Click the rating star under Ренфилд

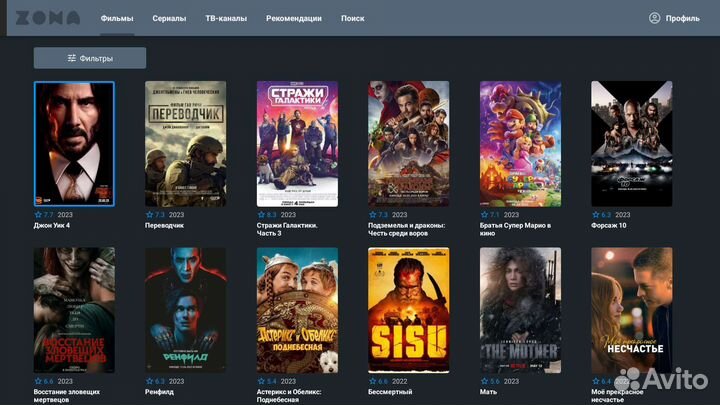(149, 381)
